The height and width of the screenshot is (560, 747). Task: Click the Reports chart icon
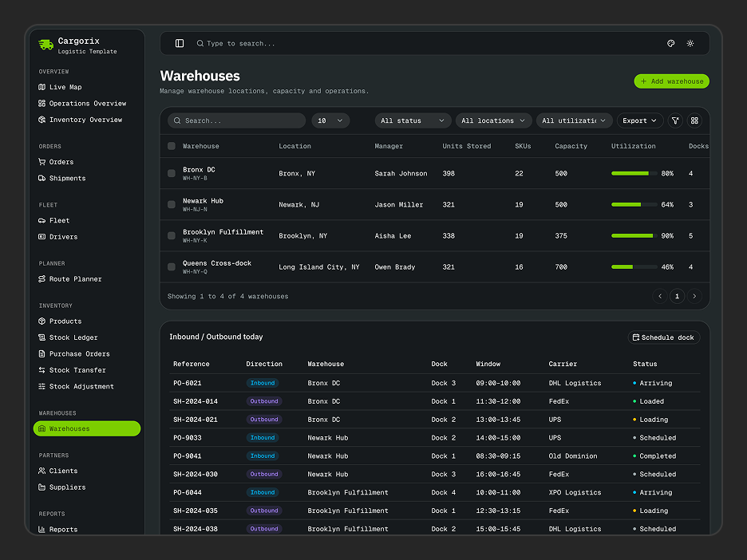(x=42, y=530)
